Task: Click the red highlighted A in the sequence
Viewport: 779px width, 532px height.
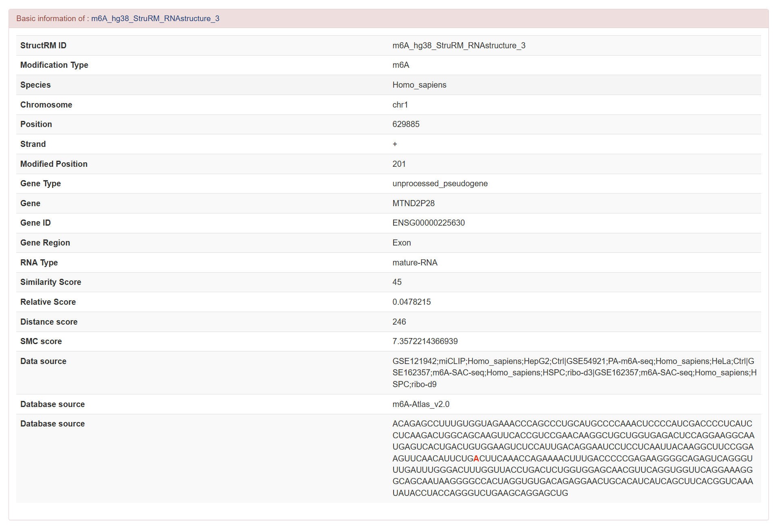Action: [x=476, y=459]
